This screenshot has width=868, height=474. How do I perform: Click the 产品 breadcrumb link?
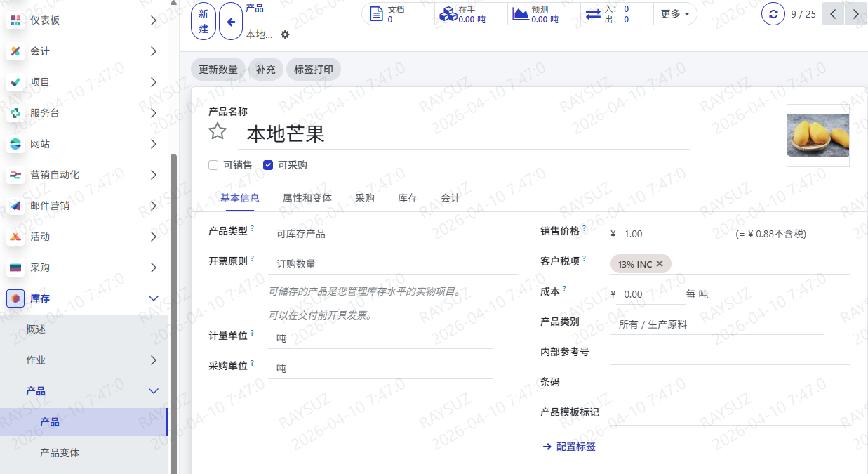click(x=255, y=8)
